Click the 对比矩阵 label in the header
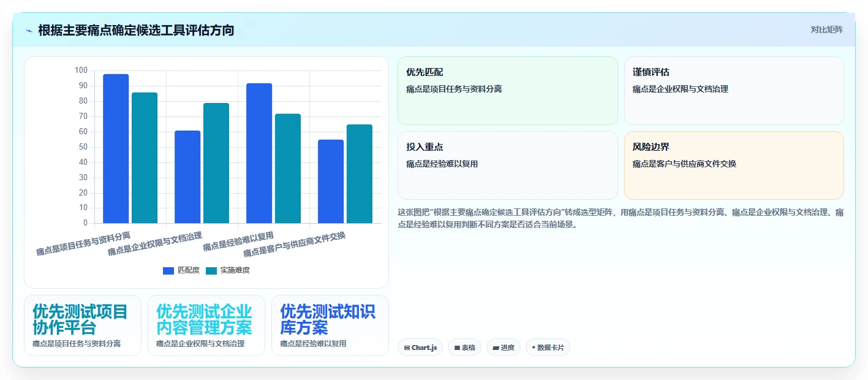 pyautogui.click(x=826, y=29)
